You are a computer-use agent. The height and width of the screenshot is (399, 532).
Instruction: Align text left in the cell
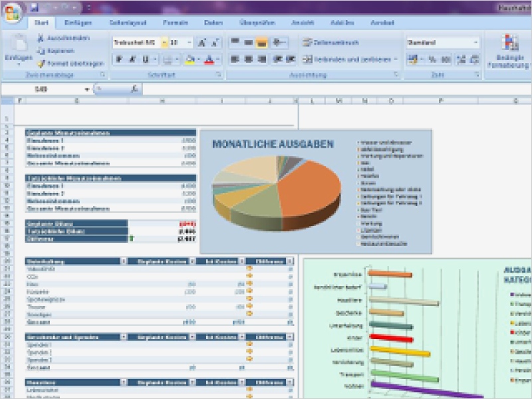point(235,60)
